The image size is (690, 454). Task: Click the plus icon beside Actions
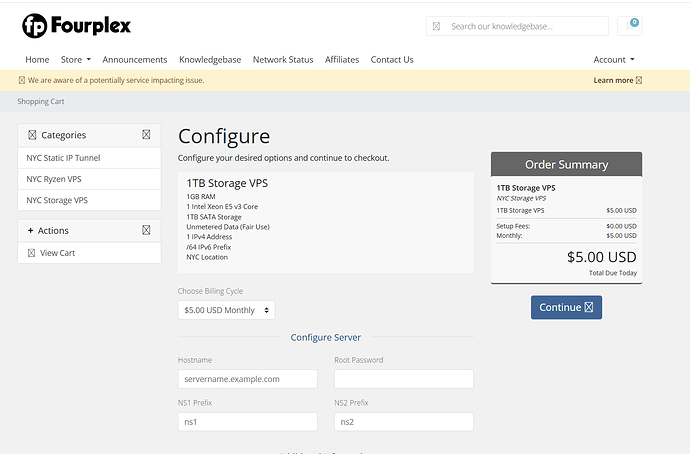[x=30, y=231]
